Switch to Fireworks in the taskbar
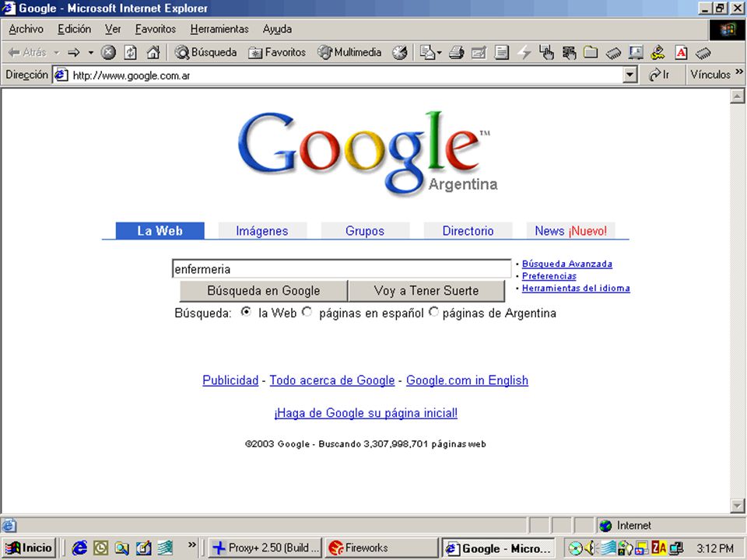 [x=381, y=548]
